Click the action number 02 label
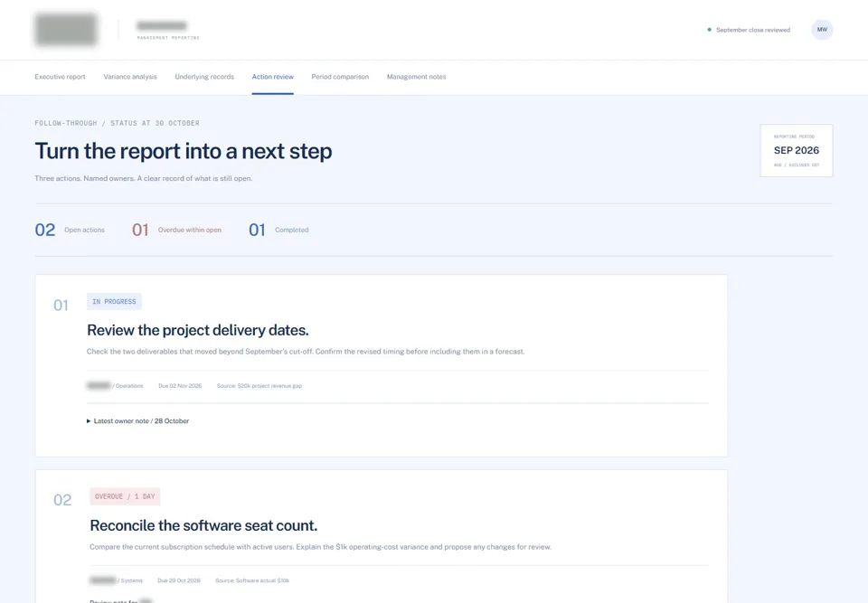 click(62, 500)
